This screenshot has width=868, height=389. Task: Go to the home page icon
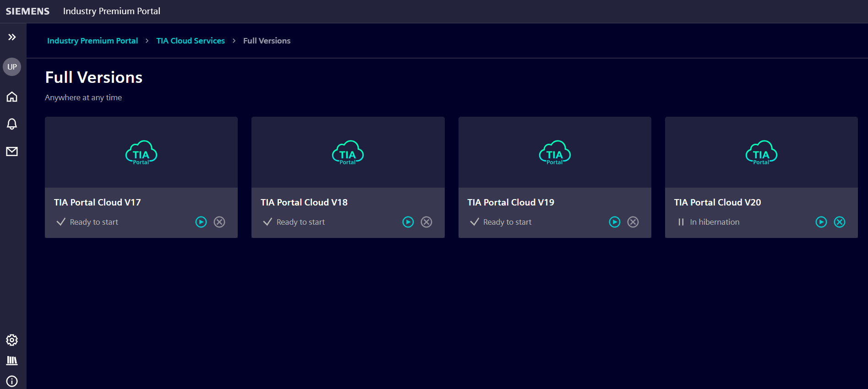[x=12, y=97]
